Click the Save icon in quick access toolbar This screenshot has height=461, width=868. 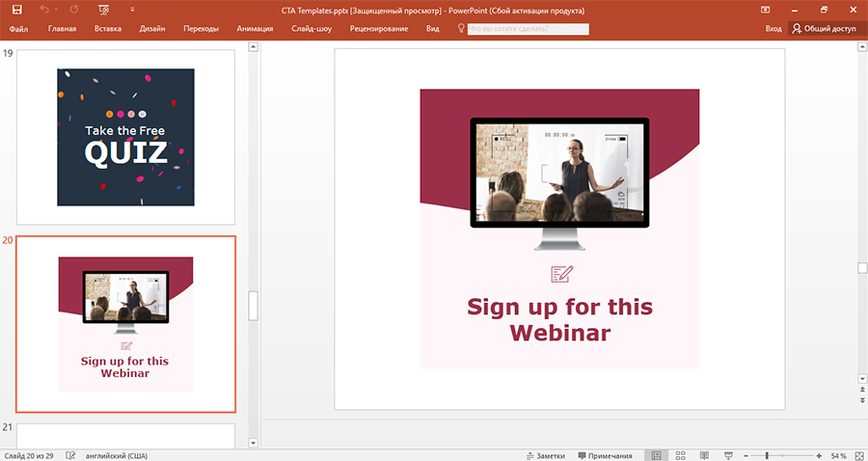[x=17, y=10]
